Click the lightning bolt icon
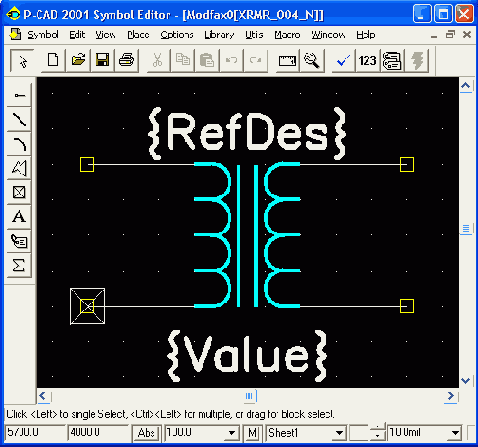The width and height of the screenshot is (478, 447). (417, 61)
